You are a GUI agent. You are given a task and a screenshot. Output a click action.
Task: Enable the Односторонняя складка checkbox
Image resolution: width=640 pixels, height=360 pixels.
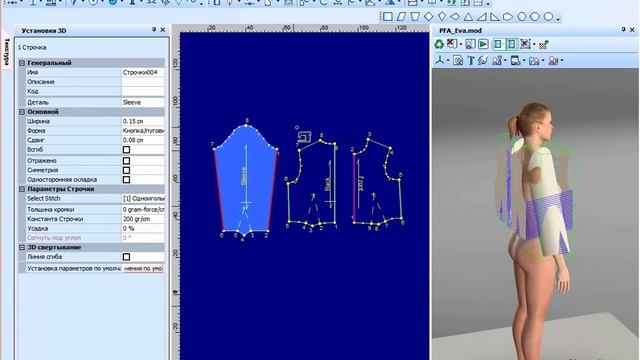click(x=127, y=180)
